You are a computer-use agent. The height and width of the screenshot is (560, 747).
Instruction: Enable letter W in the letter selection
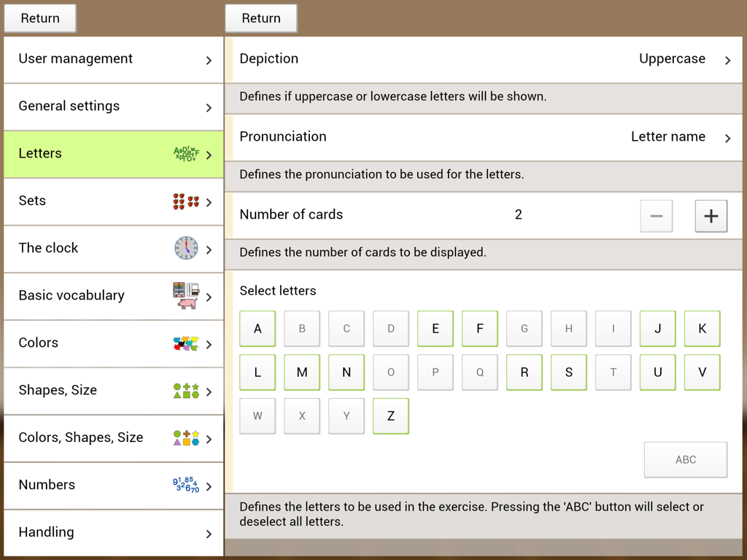pos(257,416)
